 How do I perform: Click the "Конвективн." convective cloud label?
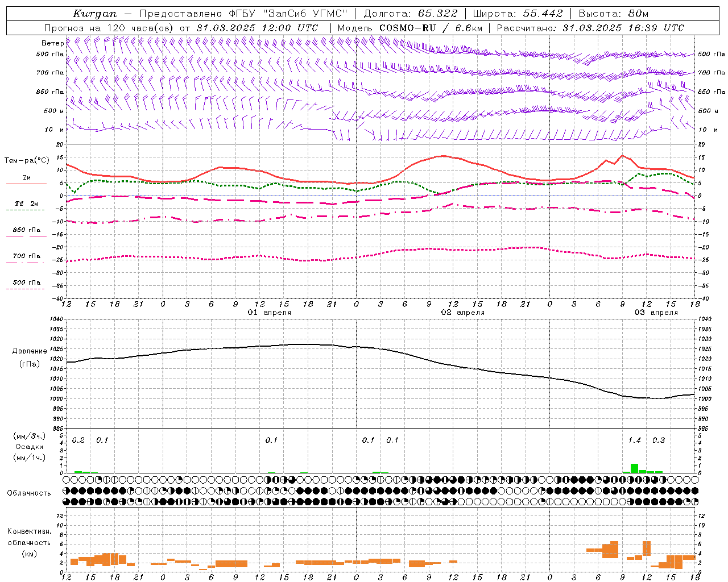29,531
